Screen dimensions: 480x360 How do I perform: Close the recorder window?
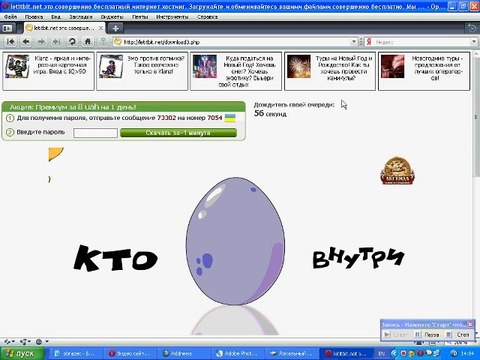(x=470, y=324)
